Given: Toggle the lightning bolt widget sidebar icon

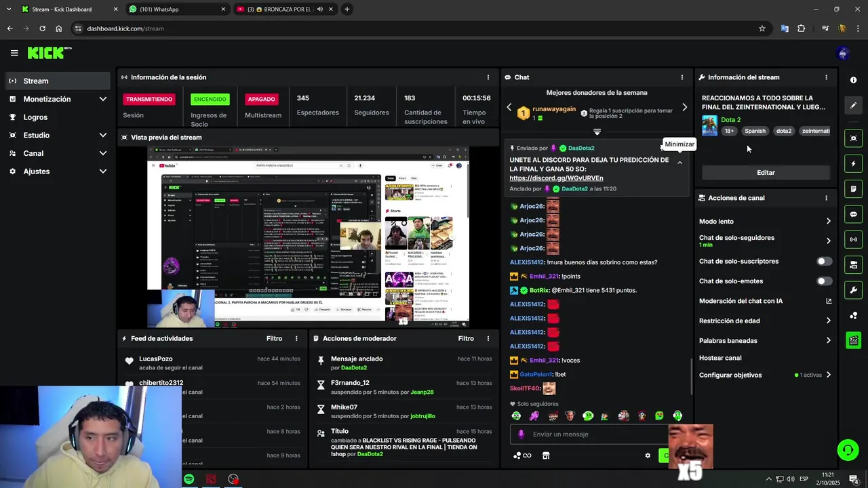Looking at the screenshot, I should tap(853, 163).
